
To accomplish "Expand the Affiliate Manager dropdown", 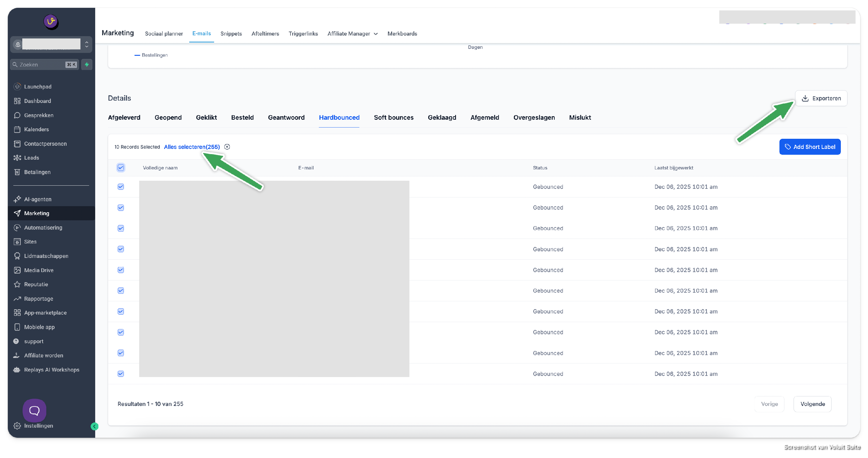I will pos(352,34).
